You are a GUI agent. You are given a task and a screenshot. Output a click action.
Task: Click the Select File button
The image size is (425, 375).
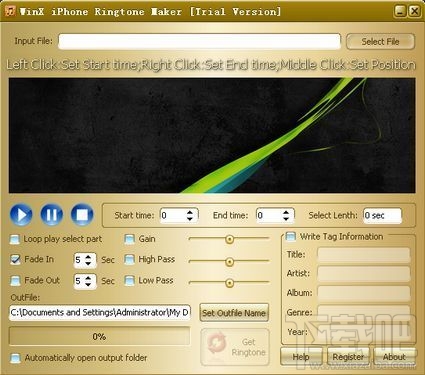pos(380,42)
